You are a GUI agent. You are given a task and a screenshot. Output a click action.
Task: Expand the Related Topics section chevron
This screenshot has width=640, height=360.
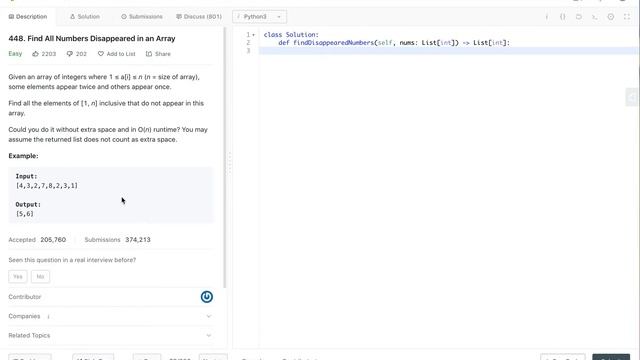click(209, 336)
